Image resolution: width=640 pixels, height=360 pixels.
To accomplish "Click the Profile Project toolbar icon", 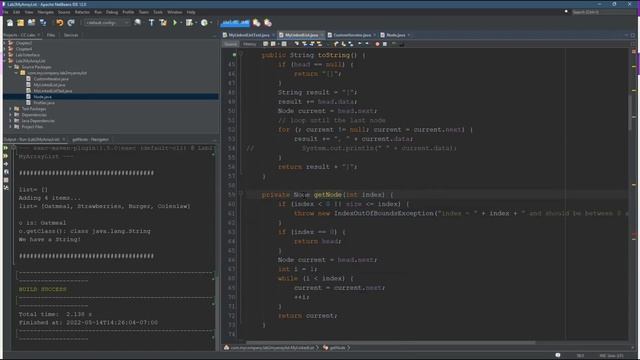I will pyautogui.click(x=204, y=23).
